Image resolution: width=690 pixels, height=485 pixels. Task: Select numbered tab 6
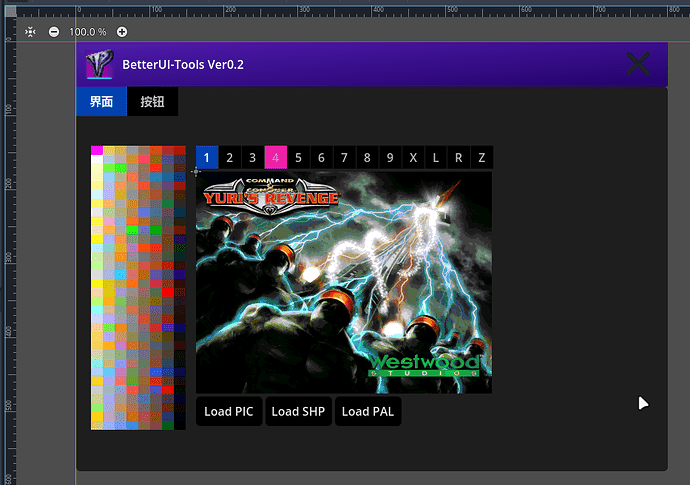tap(321, 158)
